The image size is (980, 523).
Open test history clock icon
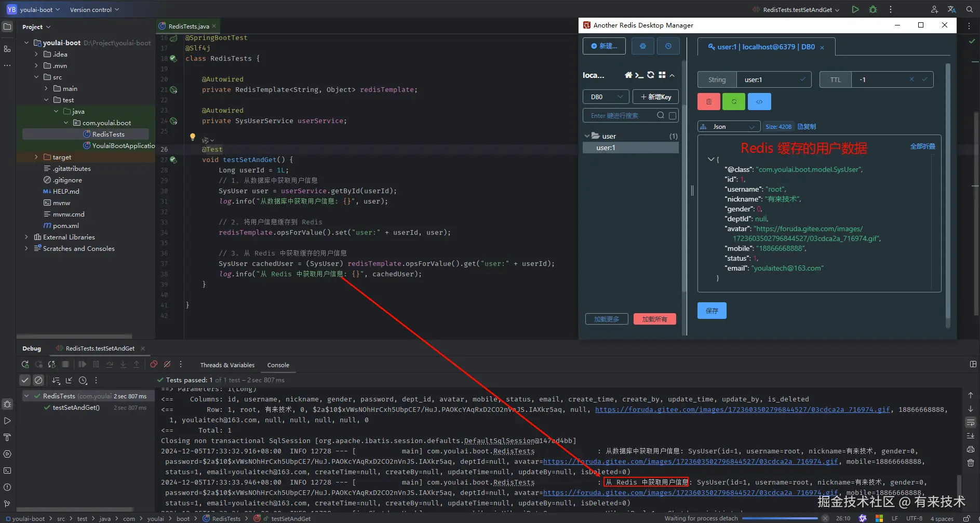[x=83, y=380]
